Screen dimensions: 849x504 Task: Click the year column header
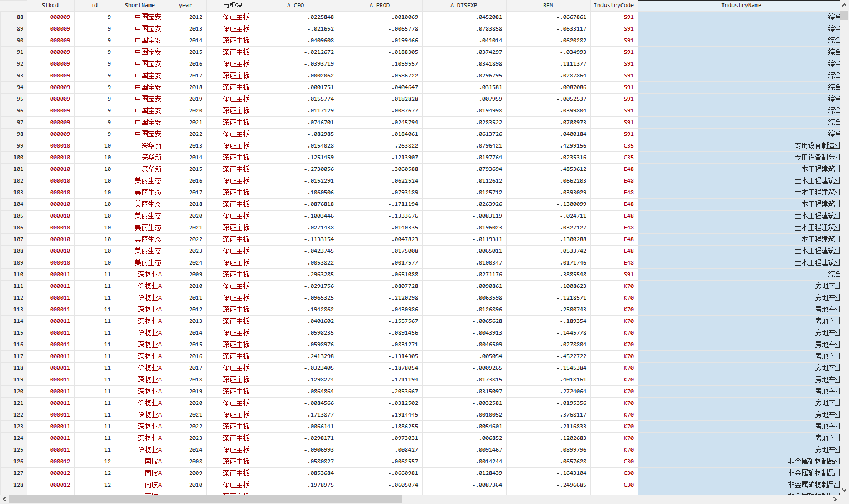point(186,6)
